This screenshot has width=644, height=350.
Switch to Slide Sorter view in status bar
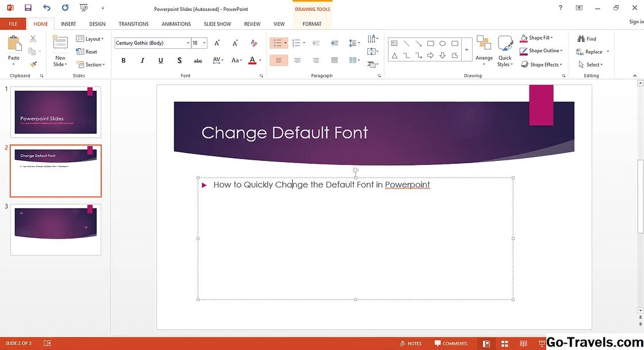pyautogui.click(x=505, y=344)
